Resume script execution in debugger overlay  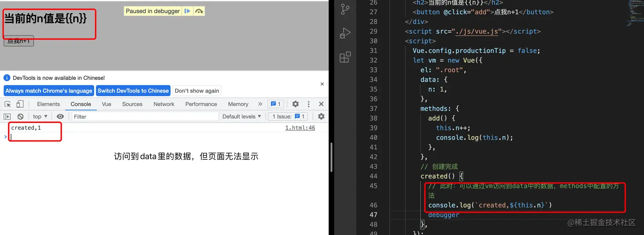tap(187, 11)
